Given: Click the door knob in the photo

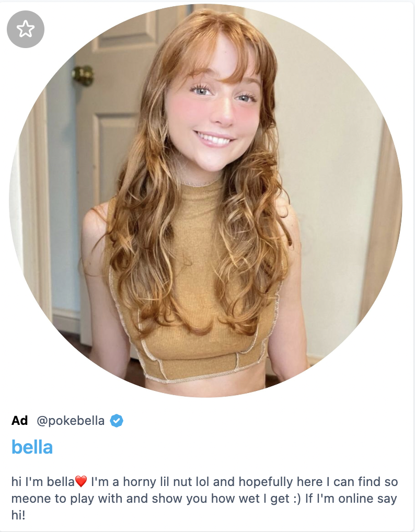Looking at the screenshot, I should [x=83, y=75].
